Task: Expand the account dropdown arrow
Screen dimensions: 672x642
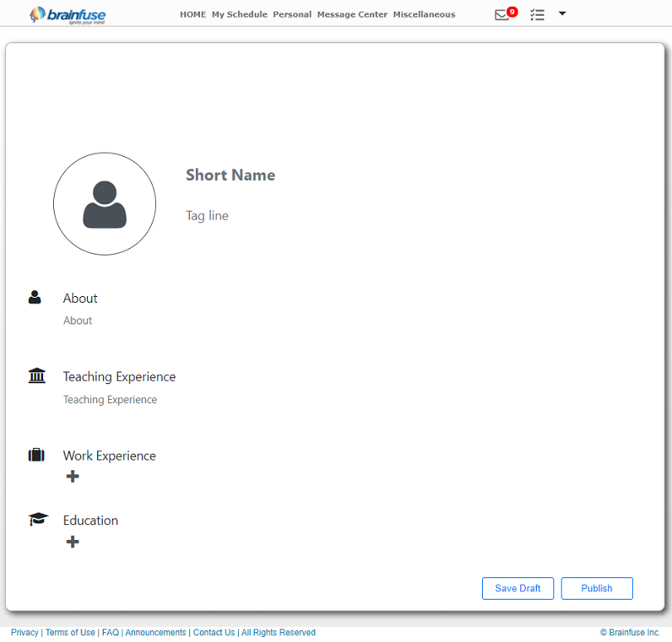Action: coord(562,13)
